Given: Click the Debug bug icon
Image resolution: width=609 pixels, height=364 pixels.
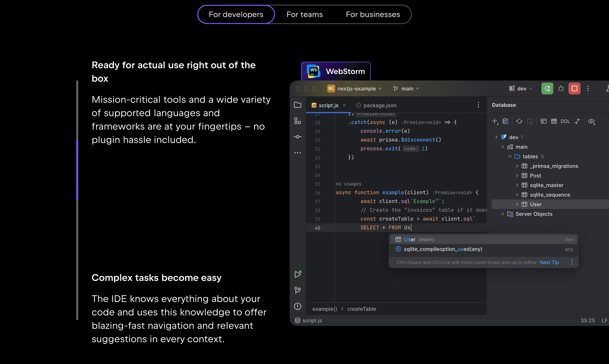Looking at the screenshot, I should [561, 89].
